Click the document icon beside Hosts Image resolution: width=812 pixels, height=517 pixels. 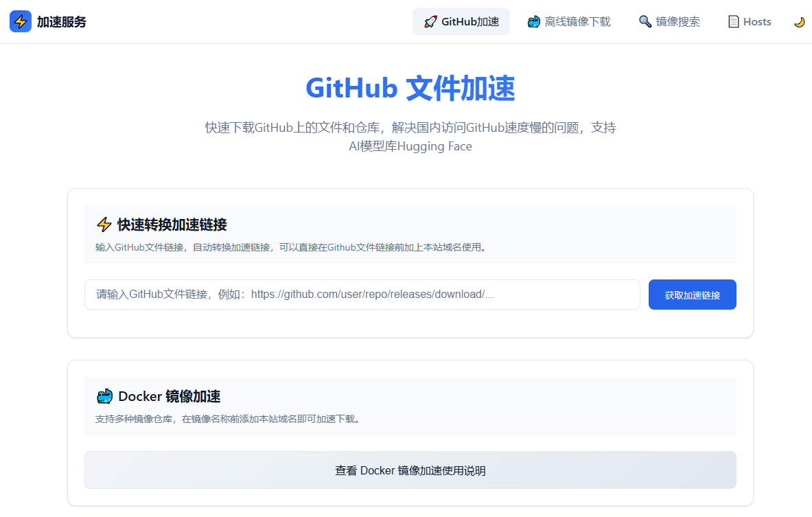pyautogui.click(x=733, y=22)
